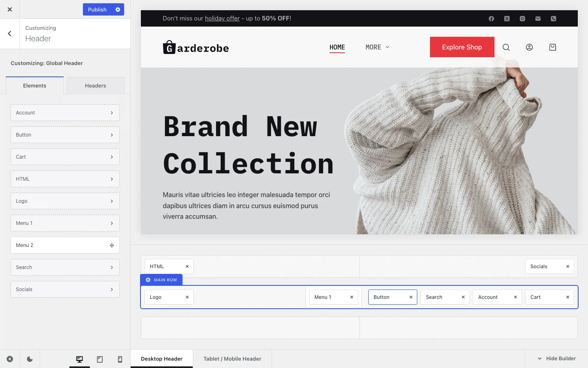Go back using the left chevron arrow
Image resolution: width=588 pixels, height=368 pixels.
click(10, 34)
